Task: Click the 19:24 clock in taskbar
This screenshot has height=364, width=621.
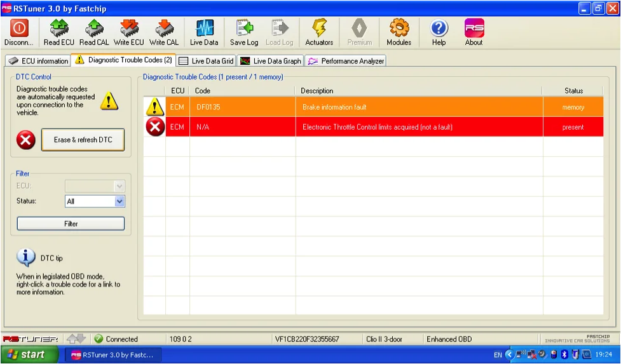Action: click(604, 355)
